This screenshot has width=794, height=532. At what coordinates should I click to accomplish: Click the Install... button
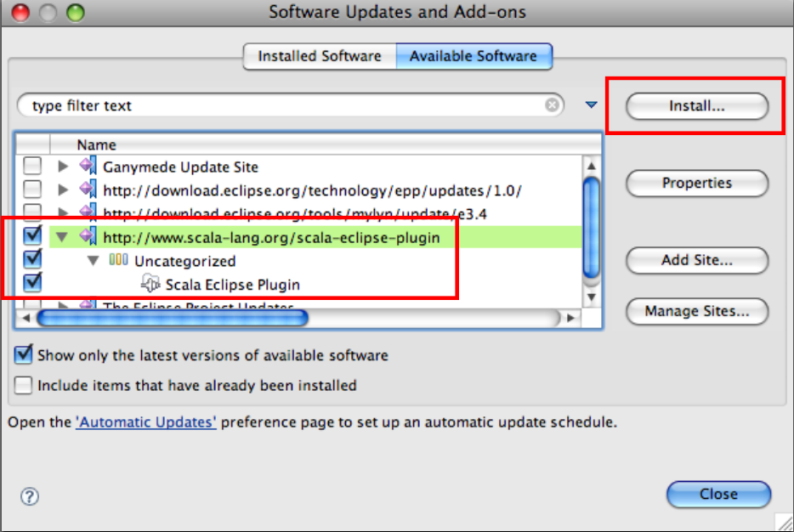[x=697, y=105]
